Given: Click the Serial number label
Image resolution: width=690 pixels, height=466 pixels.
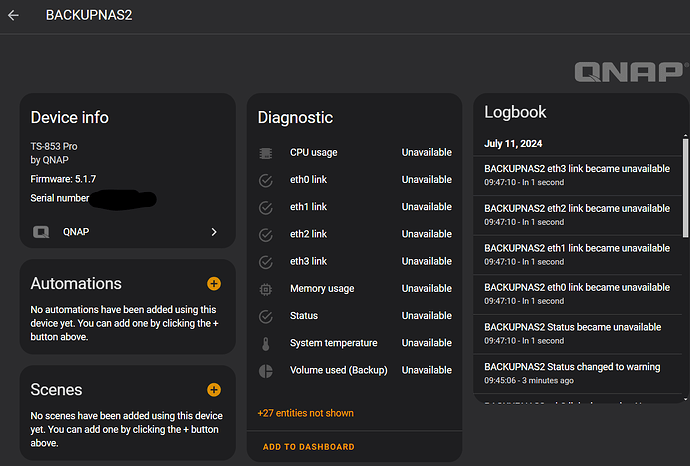Looking at the screenshot, I should 59,198.
